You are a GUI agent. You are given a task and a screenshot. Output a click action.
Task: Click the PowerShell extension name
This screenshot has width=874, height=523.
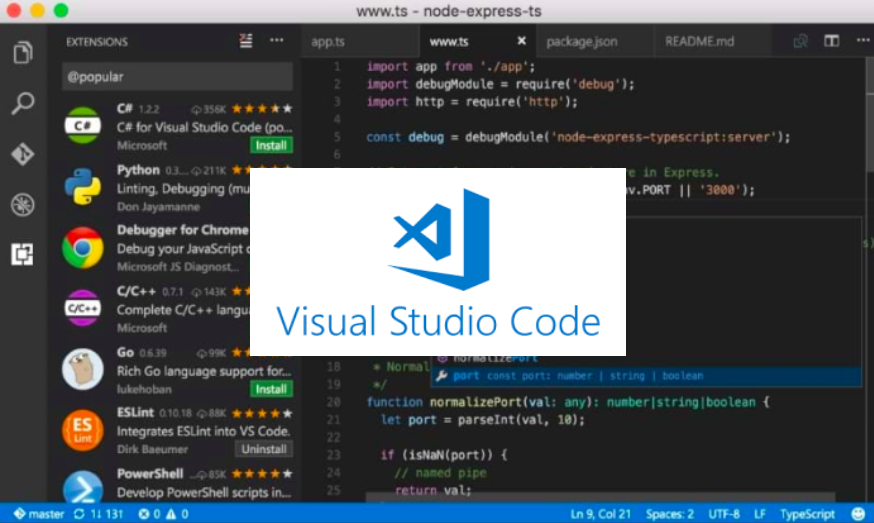(150, 474)
